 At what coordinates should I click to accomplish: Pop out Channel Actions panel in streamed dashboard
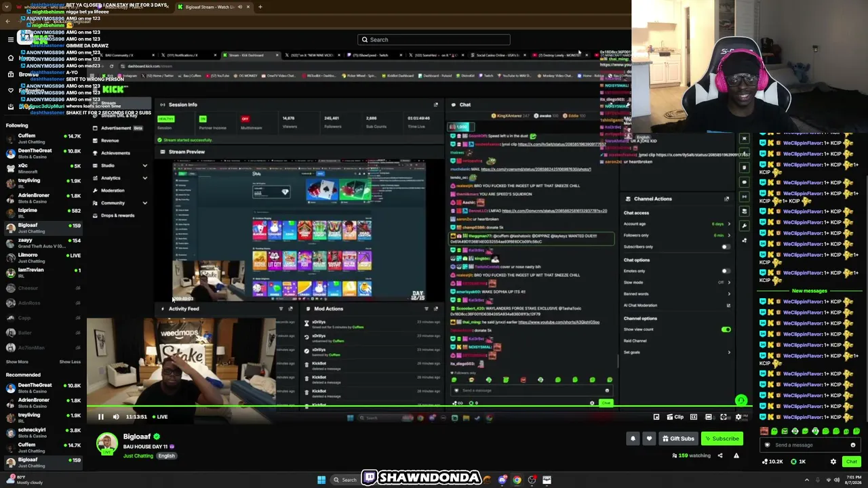(x=726, y=199)
